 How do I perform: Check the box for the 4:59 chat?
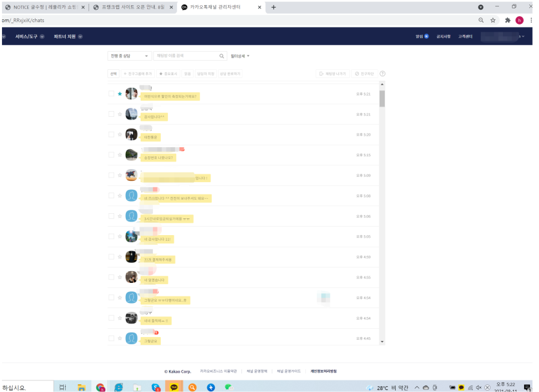[112, 257]
